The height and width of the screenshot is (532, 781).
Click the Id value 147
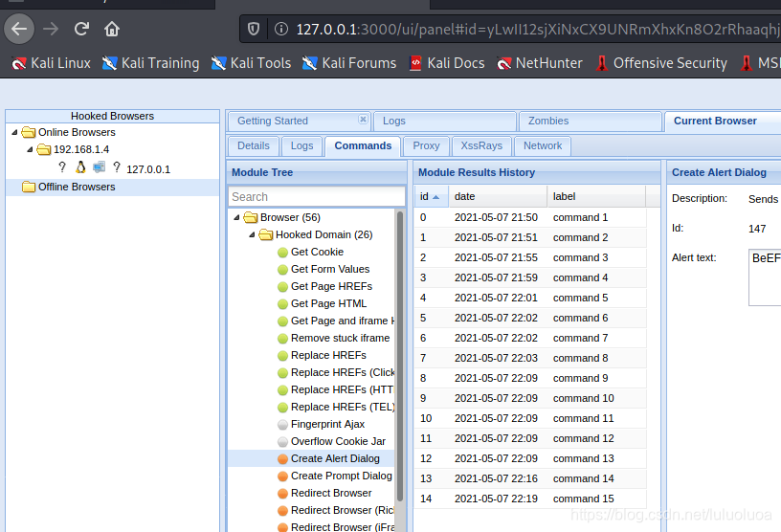(x=756, y=229)
